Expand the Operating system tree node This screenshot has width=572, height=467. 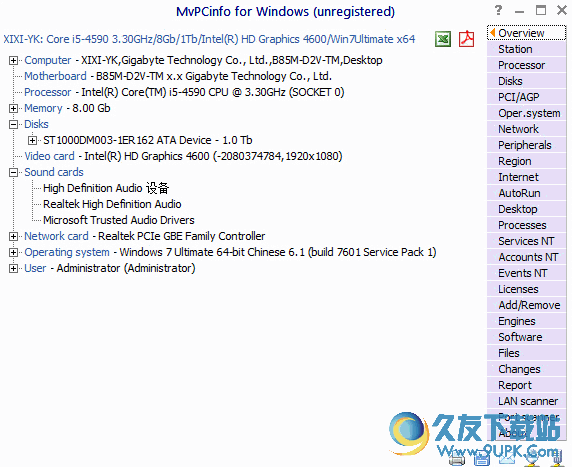click(13, 252)
